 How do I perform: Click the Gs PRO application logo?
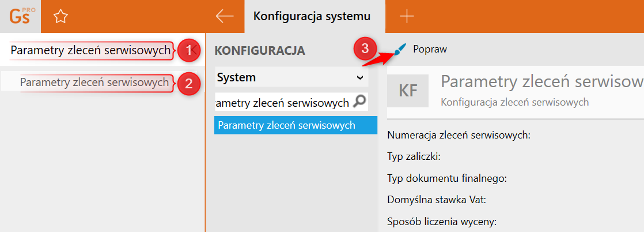point(20,16)
